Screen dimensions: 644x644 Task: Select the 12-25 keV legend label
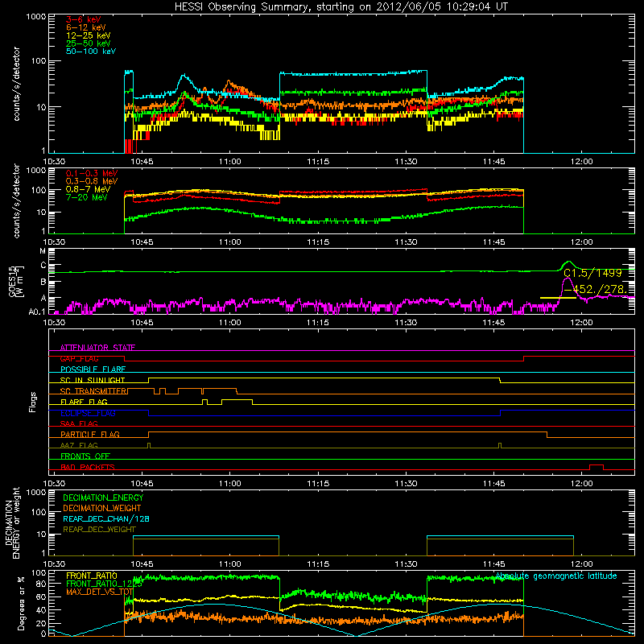pos(88,35)
